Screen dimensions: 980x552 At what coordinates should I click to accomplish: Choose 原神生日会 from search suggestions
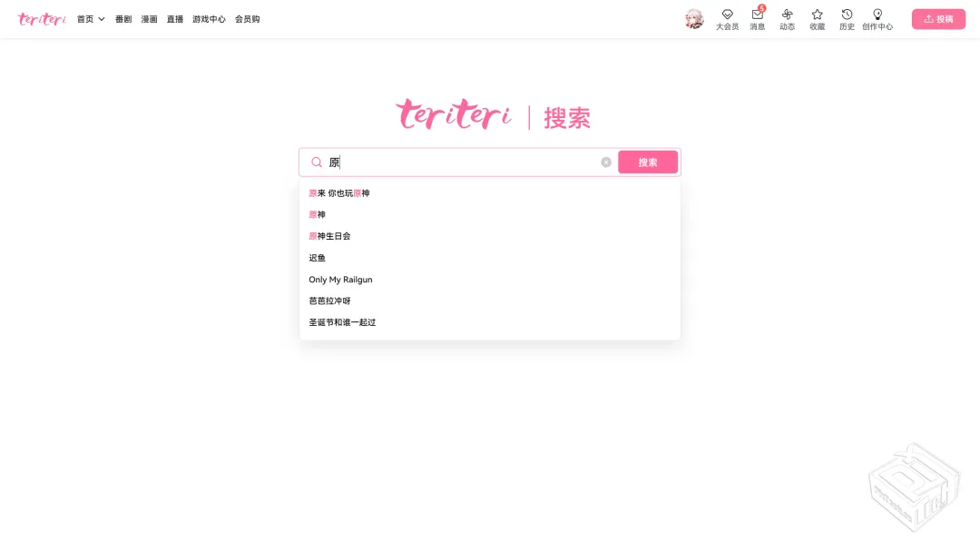point(329,235)
